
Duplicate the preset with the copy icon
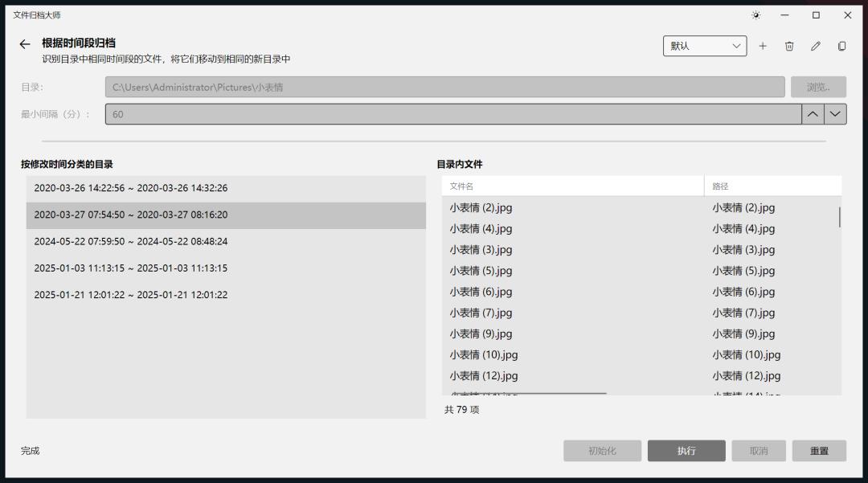coord(842,46)
